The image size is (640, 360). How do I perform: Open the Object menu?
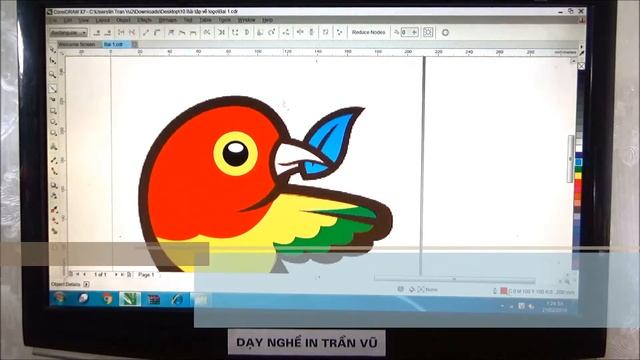[x=123, y=20]
